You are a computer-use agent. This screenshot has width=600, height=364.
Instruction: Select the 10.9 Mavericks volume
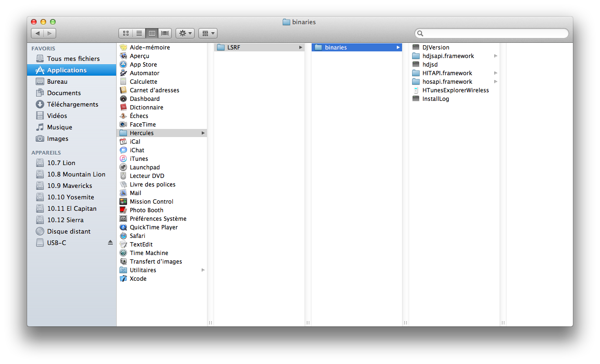(x=71, y=186)
